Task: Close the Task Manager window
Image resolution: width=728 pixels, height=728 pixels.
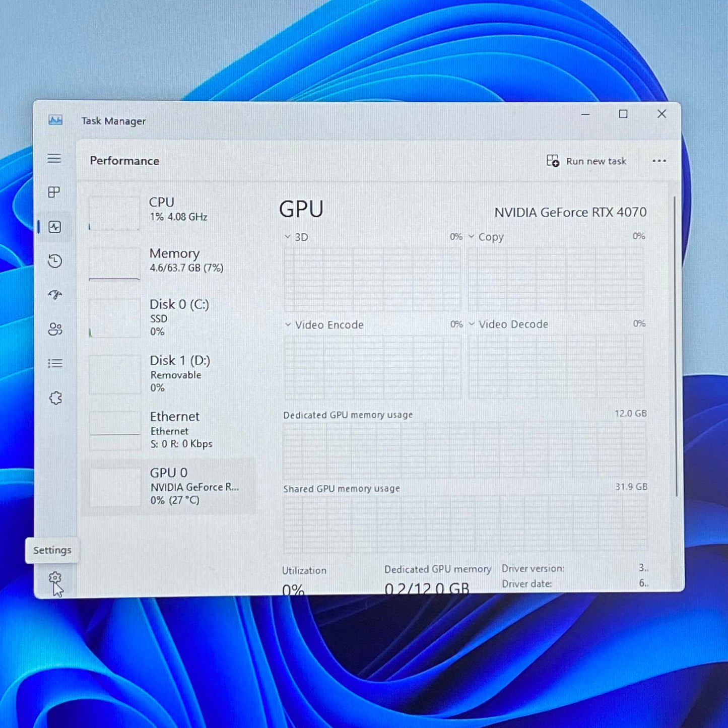Action: pyautogui.click(x=662, y=114)
